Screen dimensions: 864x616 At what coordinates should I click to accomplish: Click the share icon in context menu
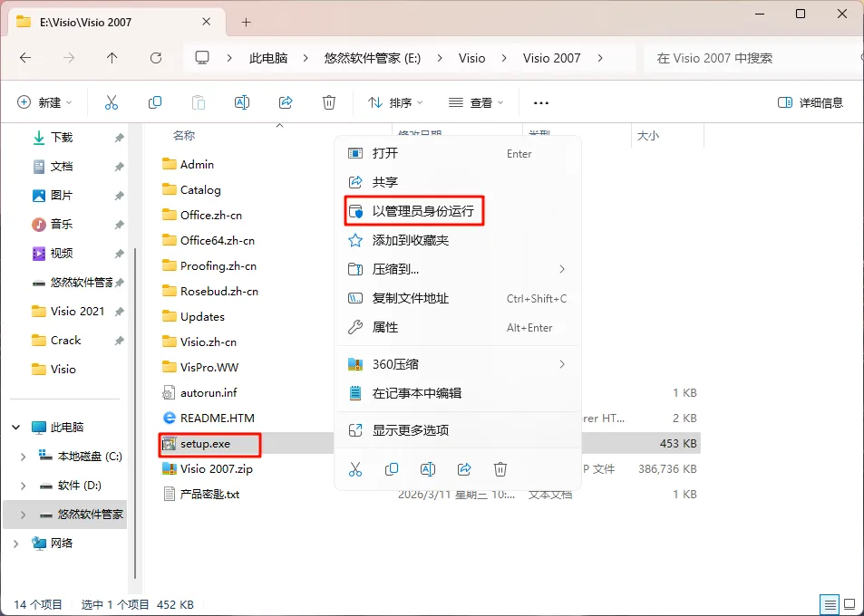click(464, 469)
